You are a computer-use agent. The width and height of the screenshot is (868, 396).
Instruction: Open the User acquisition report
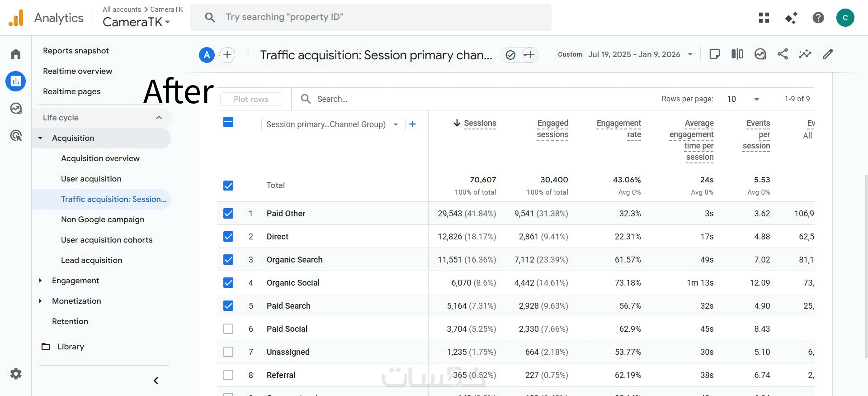pos(91,179)
